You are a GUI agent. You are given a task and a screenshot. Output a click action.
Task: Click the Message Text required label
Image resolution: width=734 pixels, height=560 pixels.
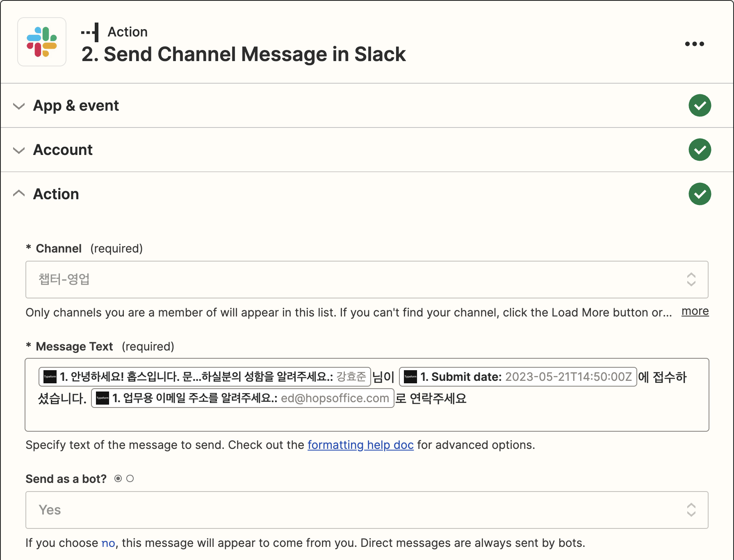click(x=100, y=346)
